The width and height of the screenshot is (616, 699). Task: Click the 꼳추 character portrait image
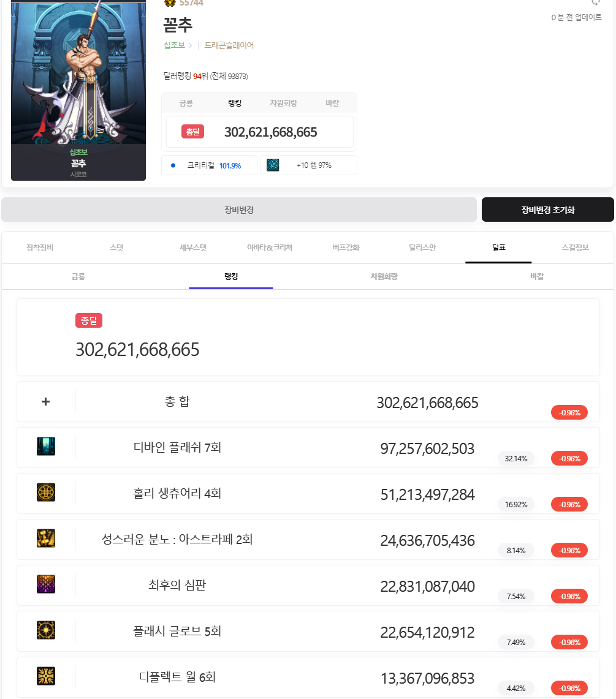tap(78, 74)
